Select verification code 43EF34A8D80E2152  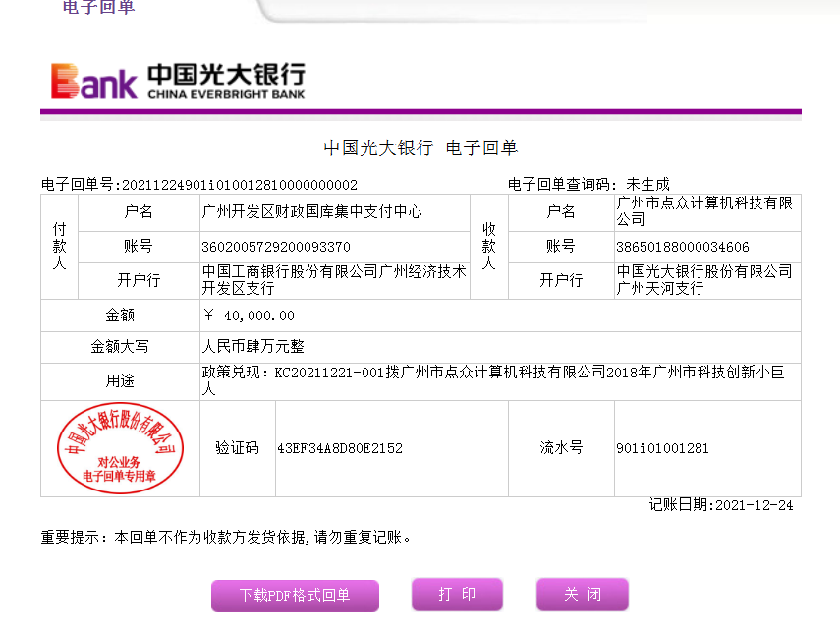(x=340, y=448)
